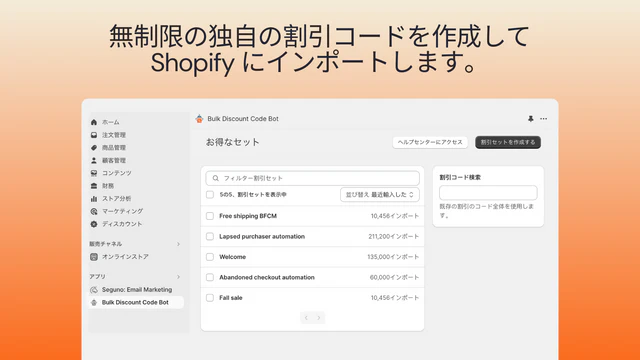Open the Welcome discount set
Screen dimensions: 640x360
[x=233, y=257]
